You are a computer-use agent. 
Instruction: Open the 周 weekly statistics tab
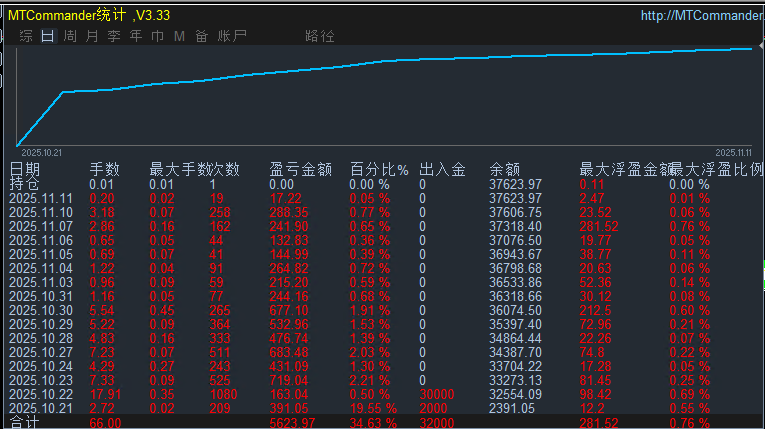point(70,36)
